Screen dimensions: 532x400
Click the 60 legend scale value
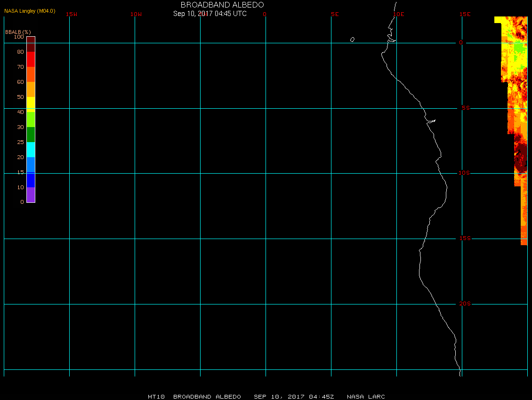[x=21, y=82]
